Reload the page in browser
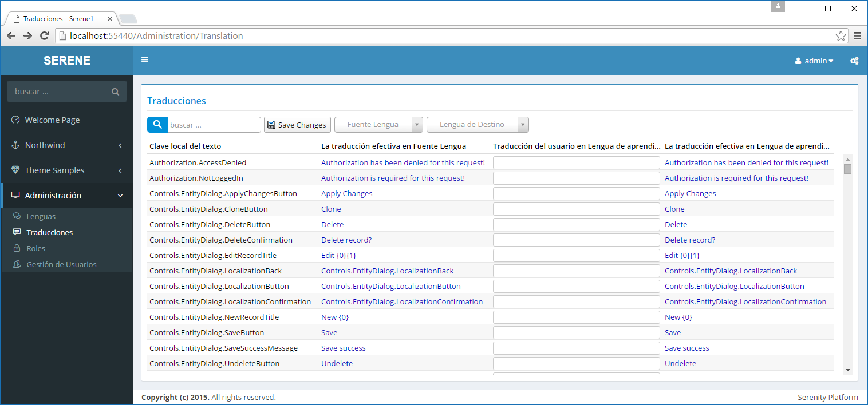This screenshot has height=405, width=868. pyautogui.click(x=44, y=36)
